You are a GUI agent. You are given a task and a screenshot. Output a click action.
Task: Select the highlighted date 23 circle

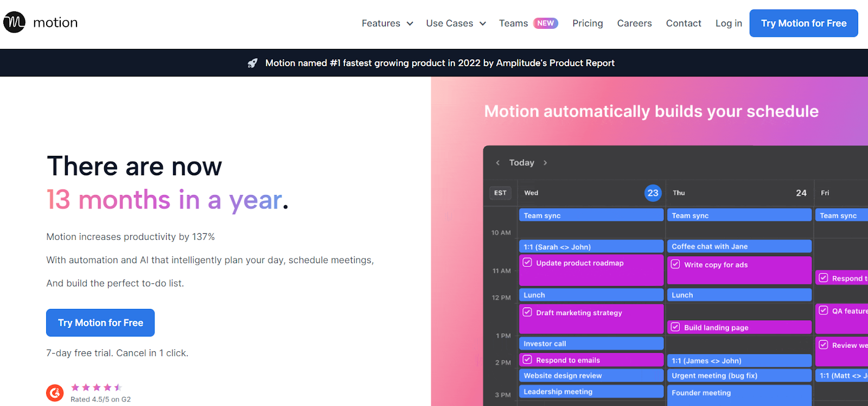653,193
